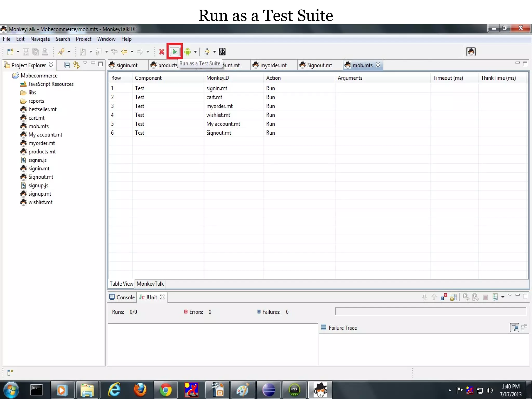
Task: Click the yellow Back arrow icon
Action: (x=124, y=52)
